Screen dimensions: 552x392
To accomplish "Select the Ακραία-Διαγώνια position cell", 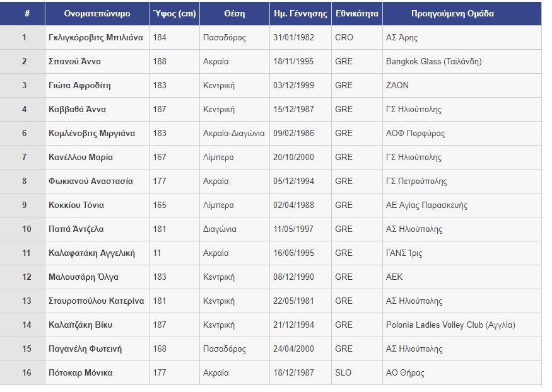I will tap(235, 133).
